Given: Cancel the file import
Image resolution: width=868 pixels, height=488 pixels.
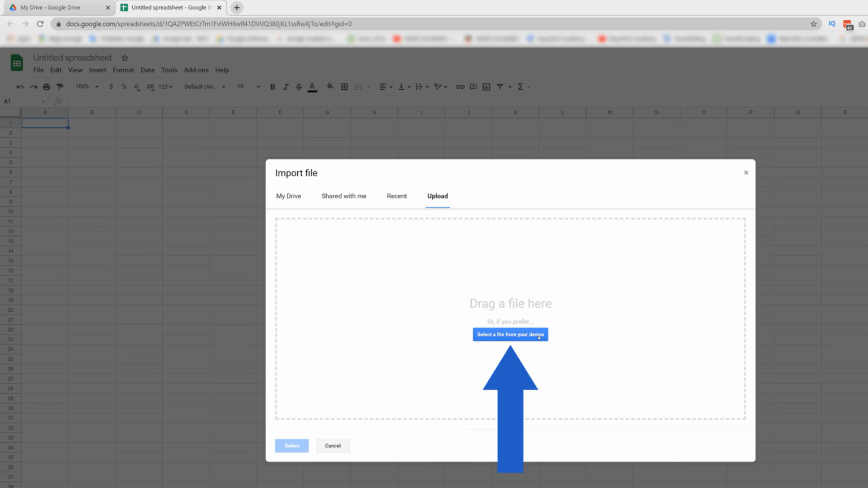Looking at the screenshot, I should pos(332,446).
